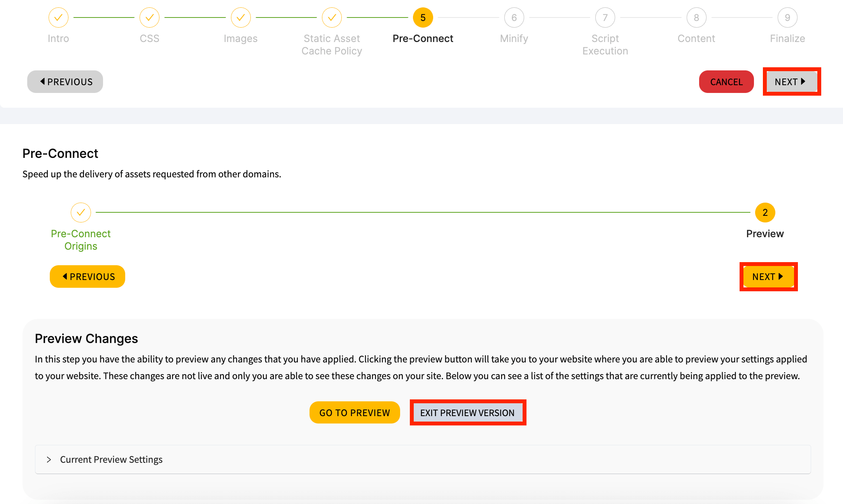This screenshot has width=843, height=504.
Task: Click the Static Asset Cache Policy checkmark circle
Action: [332, 17]
